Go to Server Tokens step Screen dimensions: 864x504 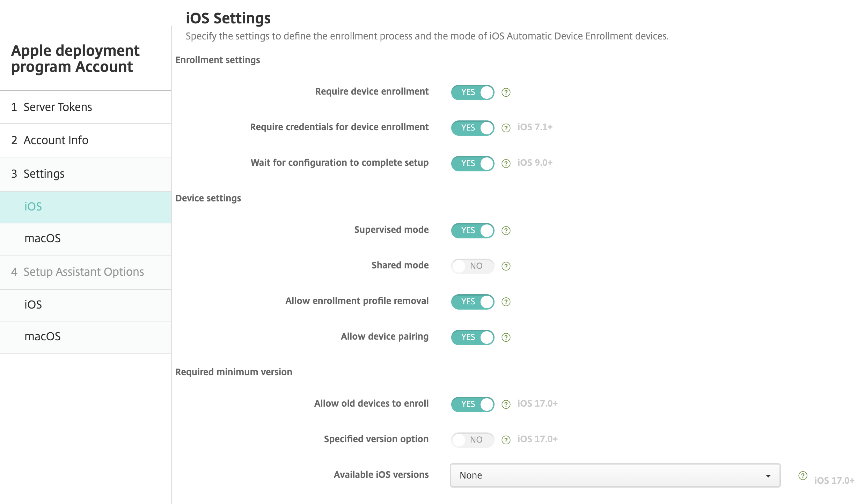pyautogui.click(x=58, y=107)
